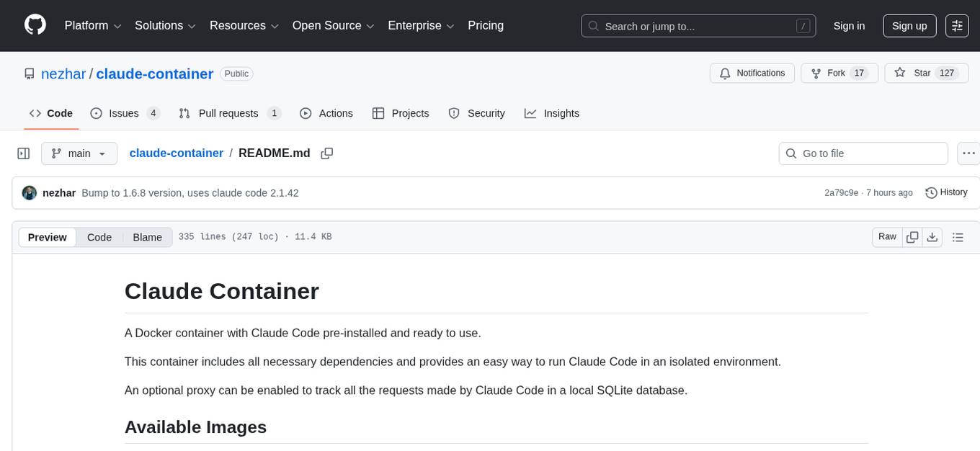980x451 pixels.
Task: Download the raw README file
Action: pos(932,236)
